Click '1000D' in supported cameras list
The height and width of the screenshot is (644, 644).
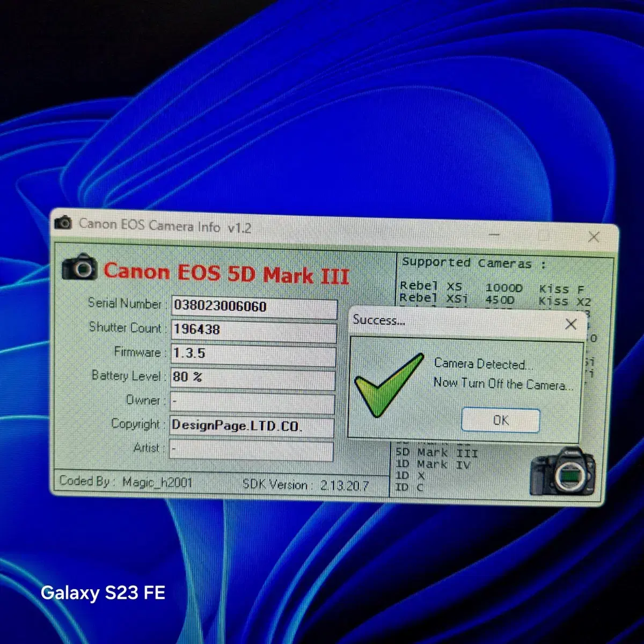coord(503,288)
